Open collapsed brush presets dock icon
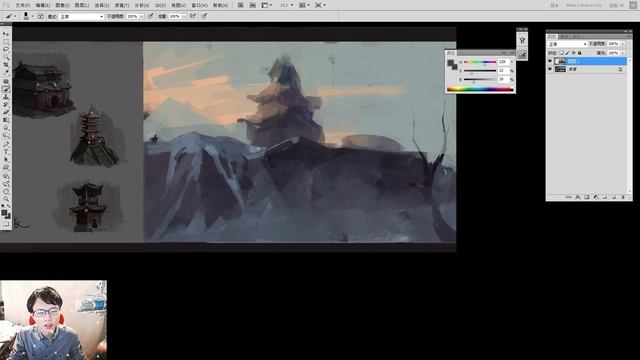 (x=522, y=55)
